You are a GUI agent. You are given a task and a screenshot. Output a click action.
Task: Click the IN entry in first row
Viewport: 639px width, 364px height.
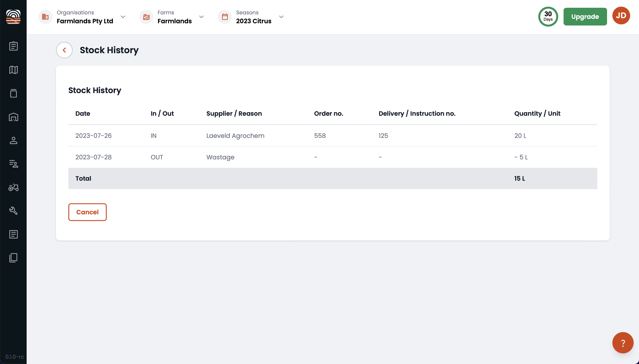153,135
